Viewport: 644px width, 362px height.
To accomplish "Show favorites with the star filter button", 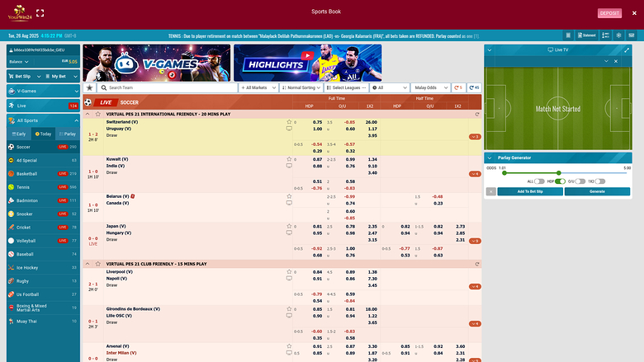I will point(89,87).
